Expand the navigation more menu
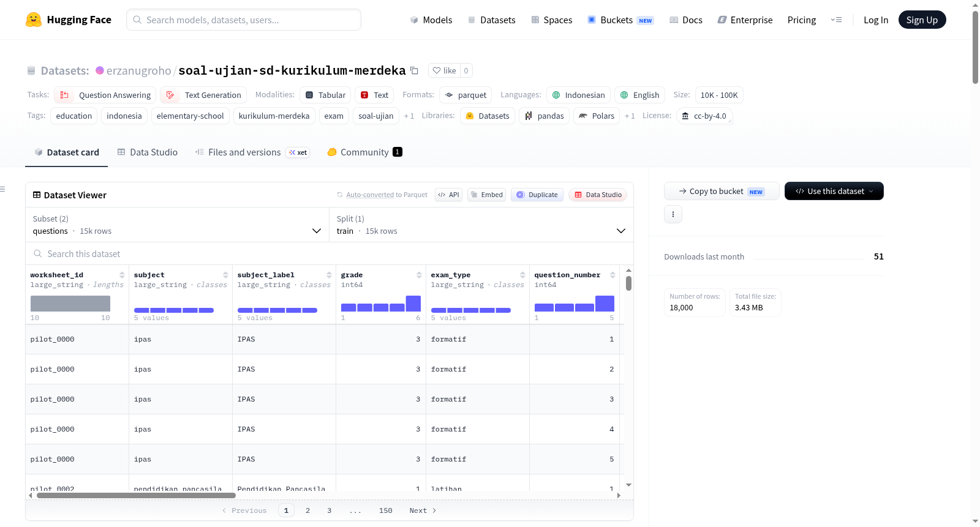 [836, 20]
